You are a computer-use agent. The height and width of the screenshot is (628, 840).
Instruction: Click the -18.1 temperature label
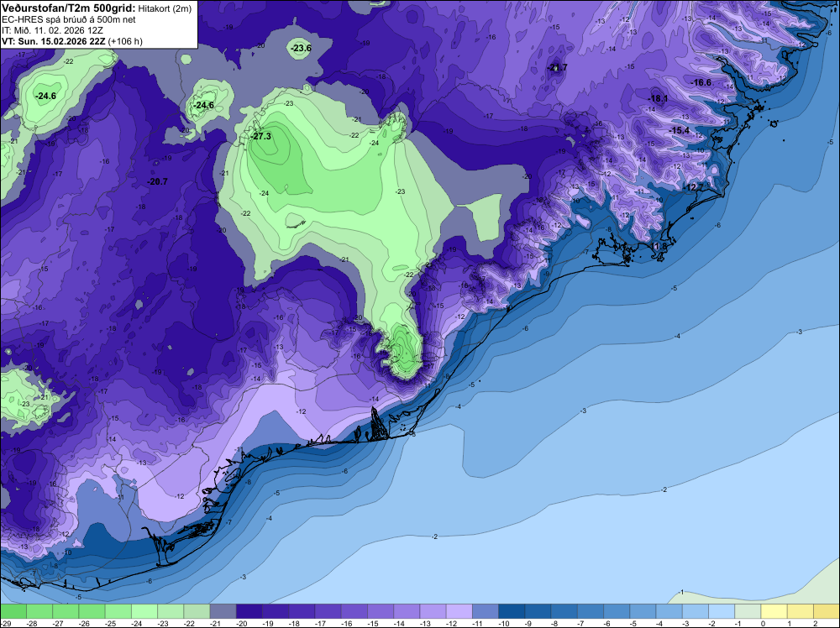click(x=659, y=98)
